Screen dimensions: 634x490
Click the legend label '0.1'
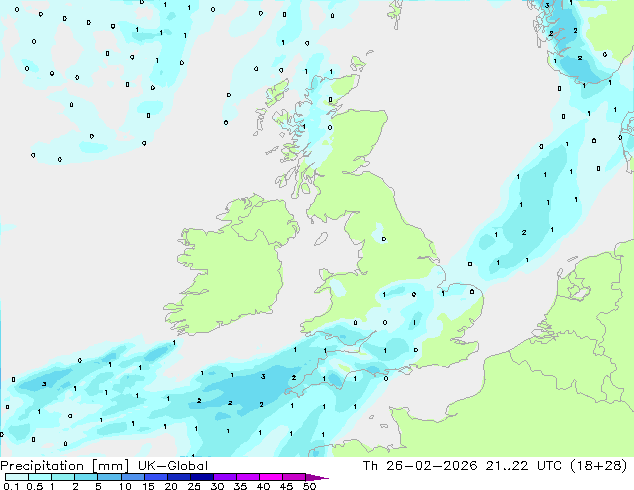tap(11, 486)
